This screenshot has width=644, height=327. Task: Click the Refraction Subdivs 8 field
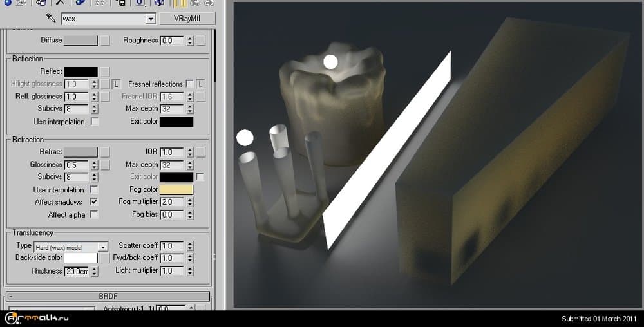(77, 177)
